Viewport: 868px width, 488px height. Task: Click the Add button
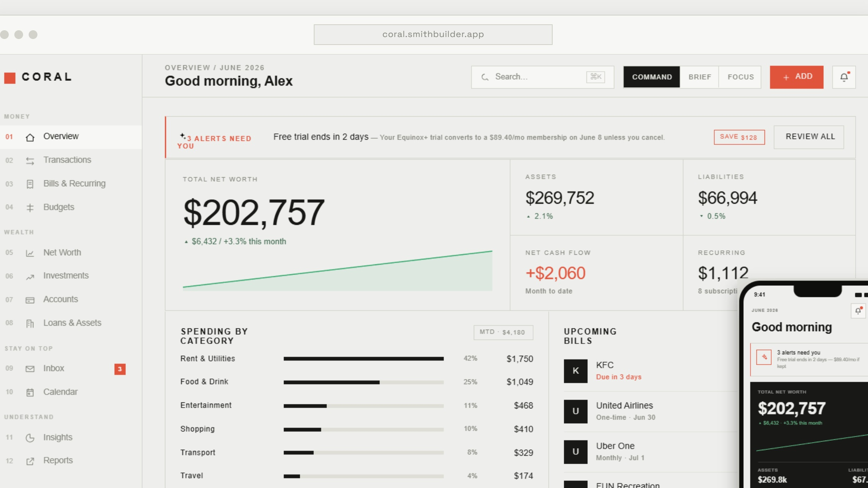click(796, 77)
